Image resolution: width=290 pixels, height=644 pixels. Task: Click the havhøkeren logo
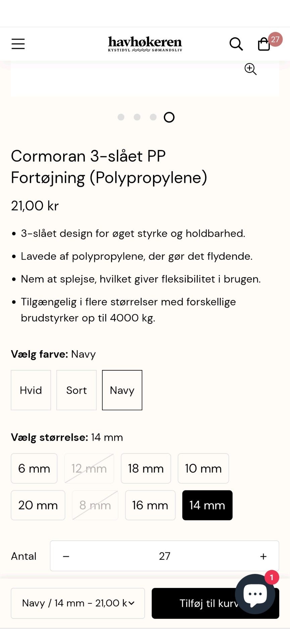click(x=145, y=44)
